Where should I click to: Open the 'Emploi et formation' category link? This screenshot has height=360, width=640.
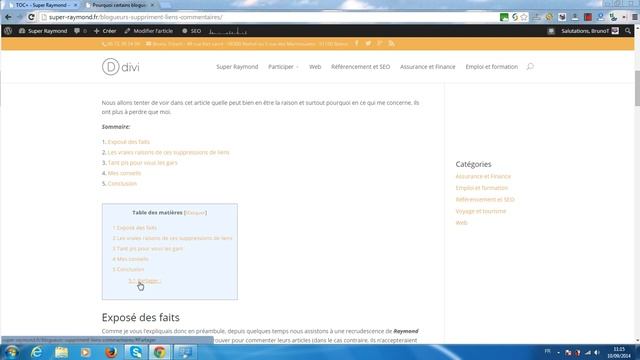click(x=482, y=188)
